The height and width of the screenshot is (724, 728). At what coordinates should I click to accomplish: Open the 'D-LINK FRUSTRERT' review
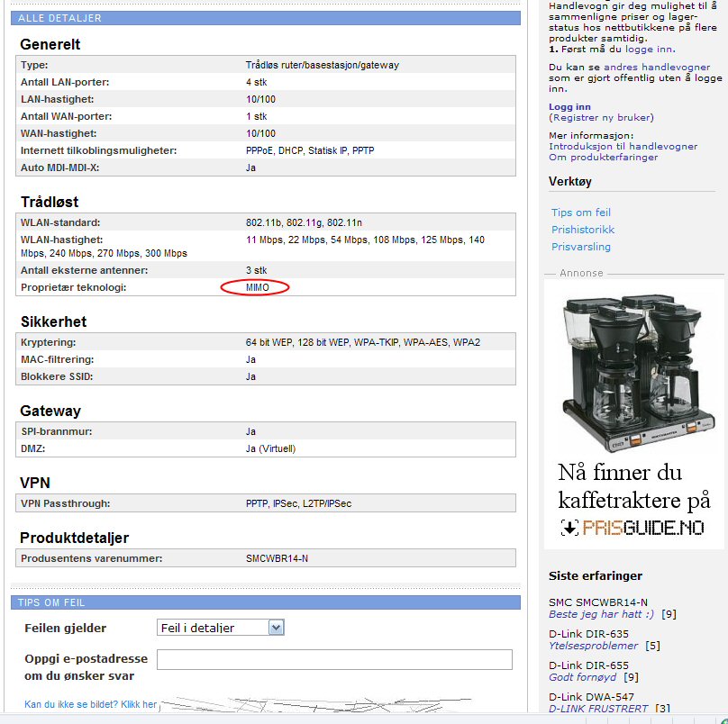point(598,708)
